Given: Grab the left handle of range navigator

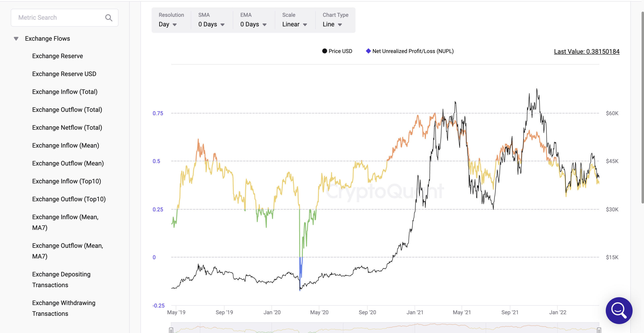Looking at the screenshot, I should coord(171,330).
